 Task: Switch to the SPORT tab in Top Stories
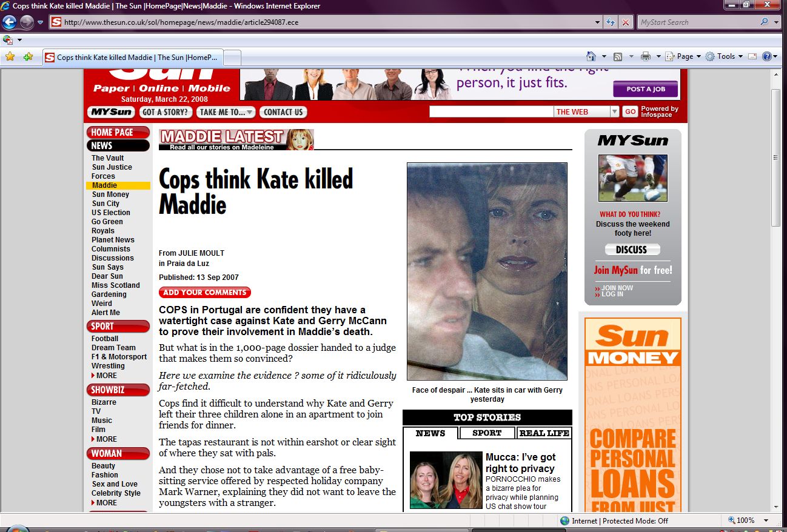coord(487,433)
